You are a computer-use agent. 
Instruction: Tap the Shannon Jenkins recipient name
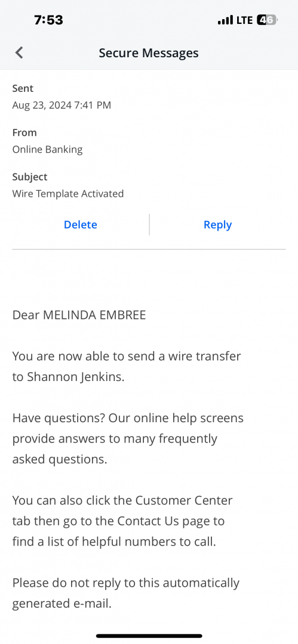tap(75, 377)
